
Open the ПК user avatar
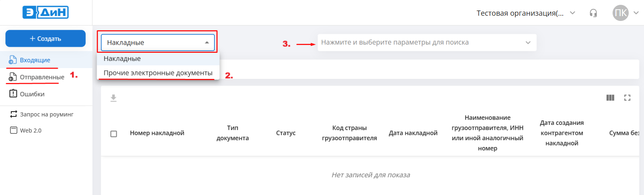pyautogui.click(x=620, y=13)
